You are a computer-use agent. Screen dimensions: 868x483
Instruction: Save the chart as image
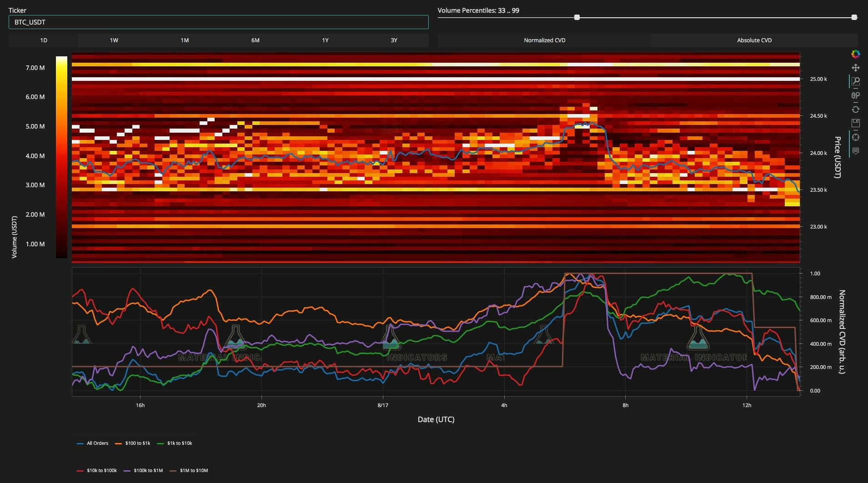coord(855,123)
